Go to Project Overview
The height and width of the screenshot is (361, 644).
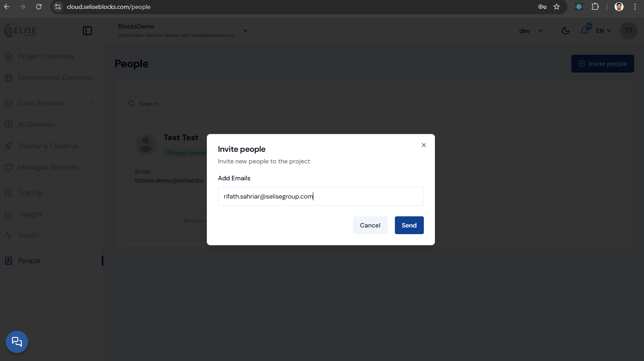point(46,57)
